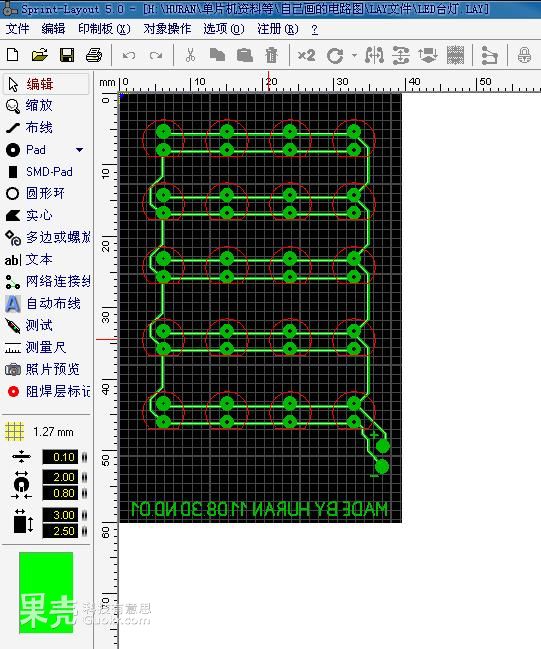Select the 测量尺 measure tool
This screenshot has height=649, width=541.
46,347
